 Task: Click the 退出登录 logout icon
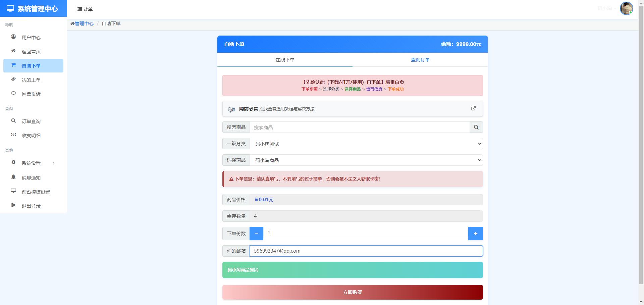click(x=13, y=206)
